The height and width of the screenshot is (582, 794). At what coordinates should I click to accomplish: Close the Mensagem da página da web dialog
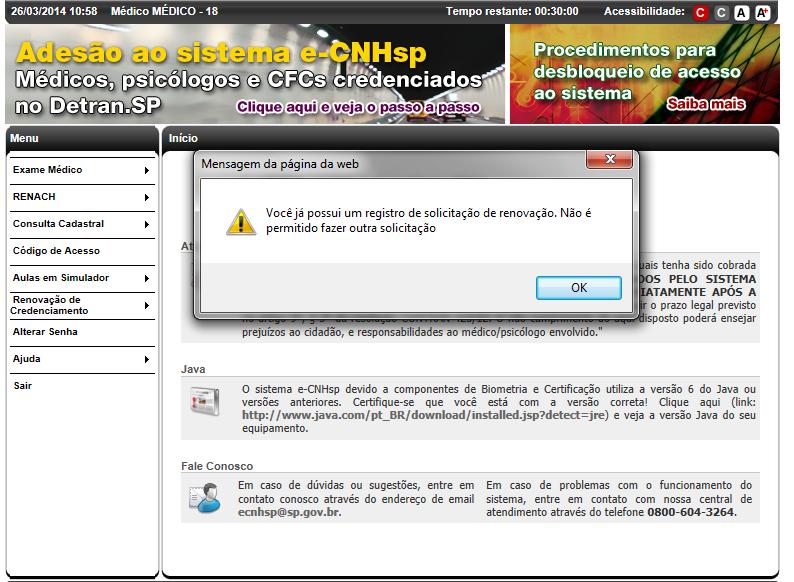point(609,159)
